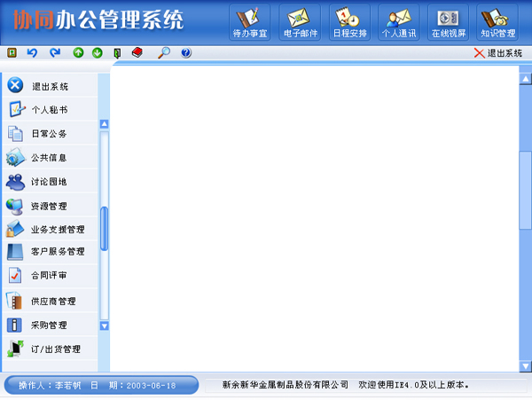Open the 在线视屏 video shortcut

448,22
